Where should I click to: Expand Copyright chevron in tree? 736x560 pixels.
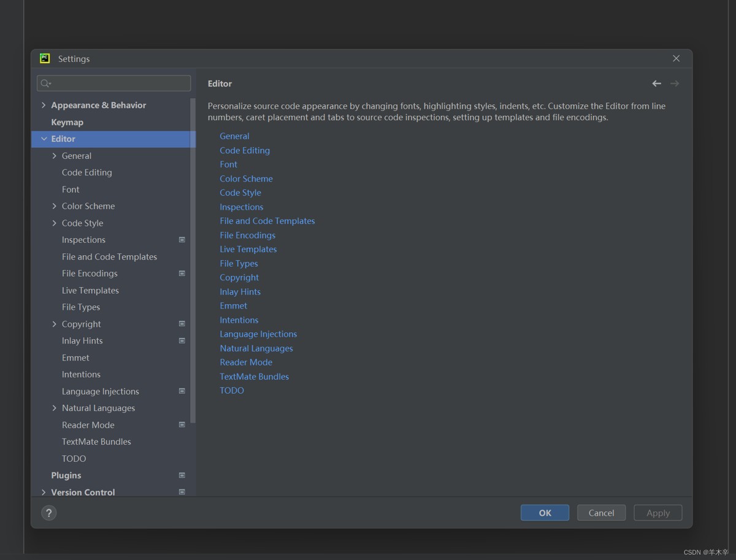point(55,324)
